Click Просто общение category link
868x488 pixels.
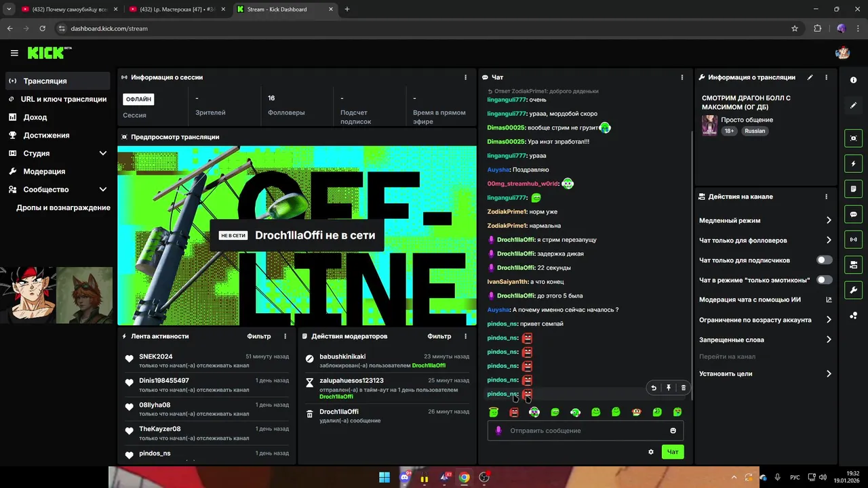click(x=747, y=120)
